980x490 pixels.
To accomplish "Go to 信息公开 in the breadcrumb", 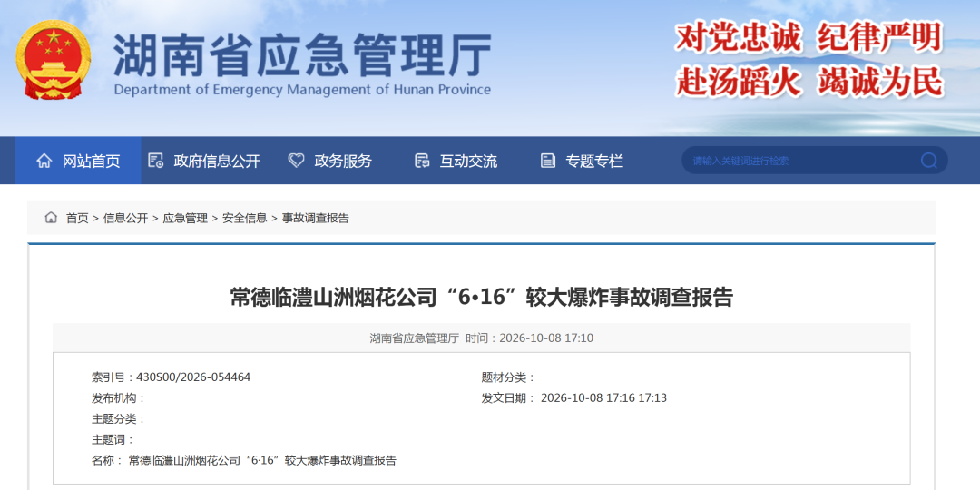I will tap(125, 218).
